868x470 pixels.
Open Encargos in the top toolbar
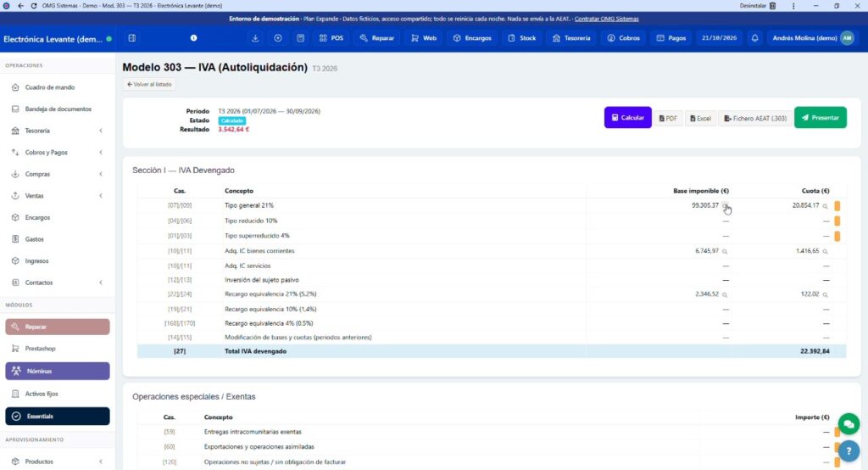(x=472, y=38)
